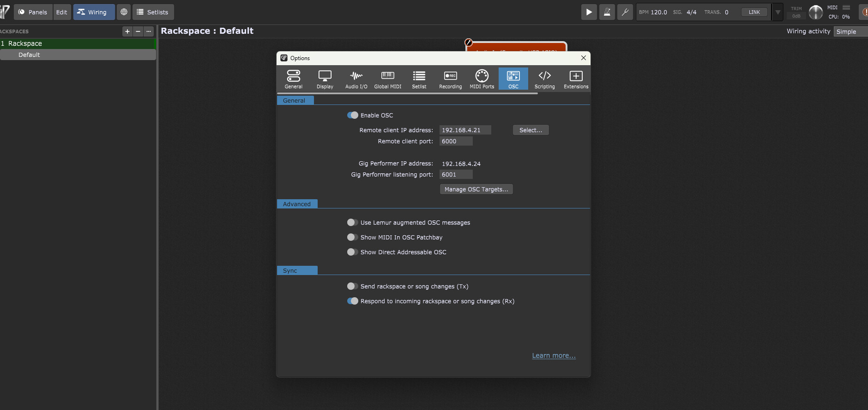This screenshot has width=868, height=410.
Task: Click the MIDI activity indicator
Action: point(846,7)
